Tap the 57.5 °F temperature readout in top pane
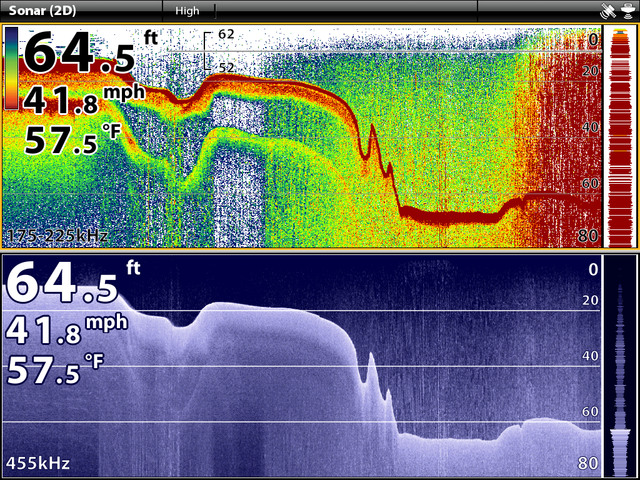Screen dimensions: 640x480 [x=71, y=138]
